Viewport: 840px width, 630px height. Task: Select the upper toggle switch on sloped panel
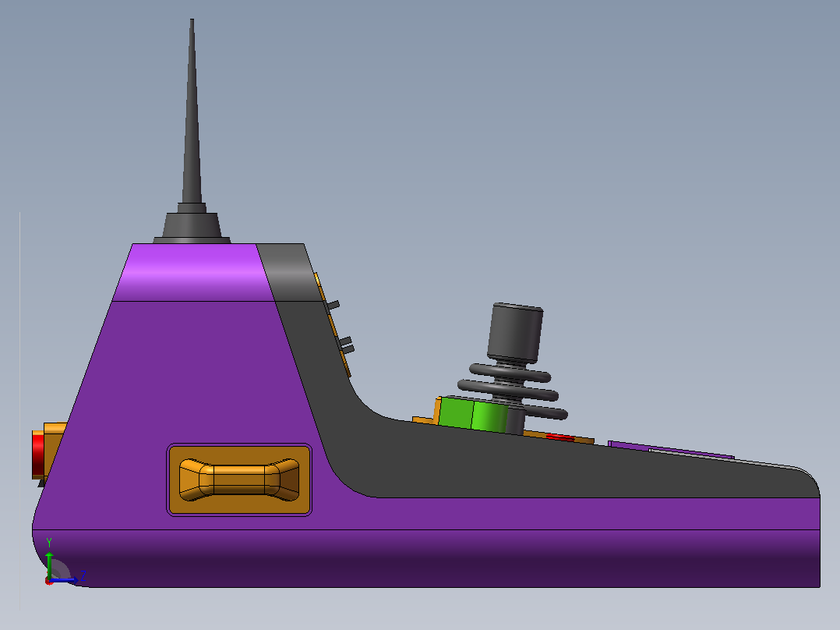[x=333, y=305]
